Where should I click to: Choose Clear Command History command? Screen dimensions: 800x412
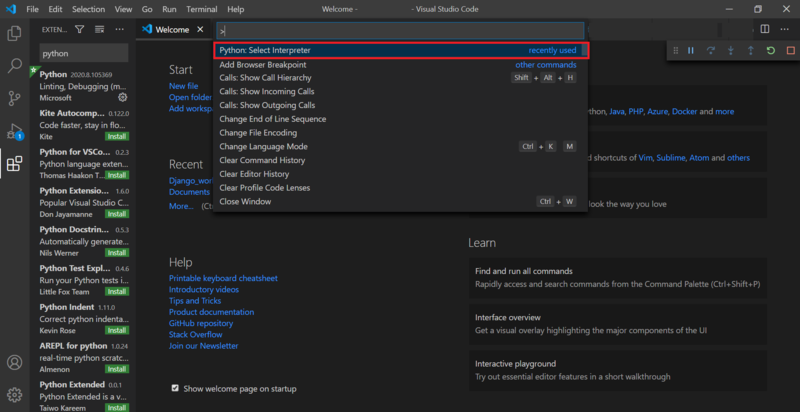tap(401, 160)
